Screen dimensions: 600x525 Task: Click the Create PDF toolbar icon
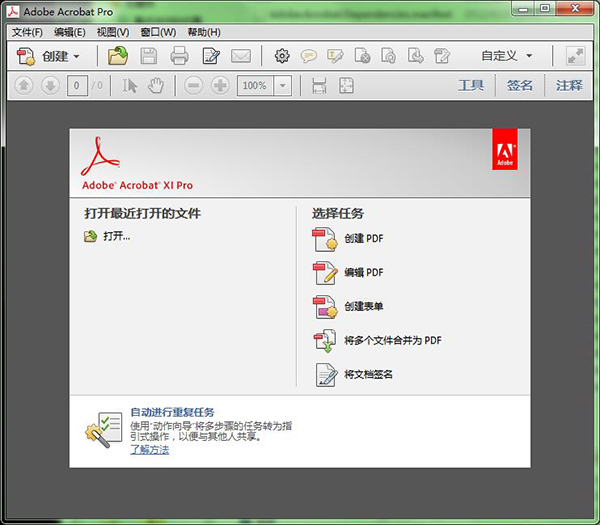coord(26,56)
